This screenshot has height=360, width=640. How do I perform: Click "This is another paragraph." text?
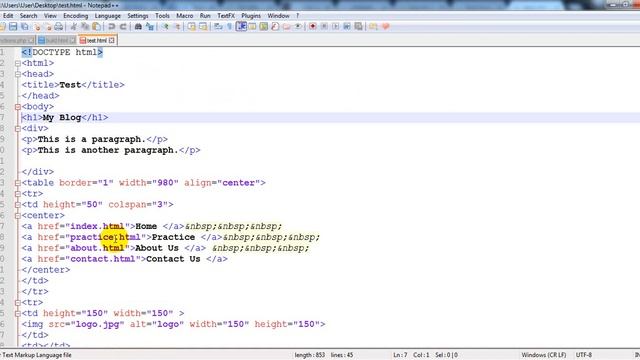108,150
